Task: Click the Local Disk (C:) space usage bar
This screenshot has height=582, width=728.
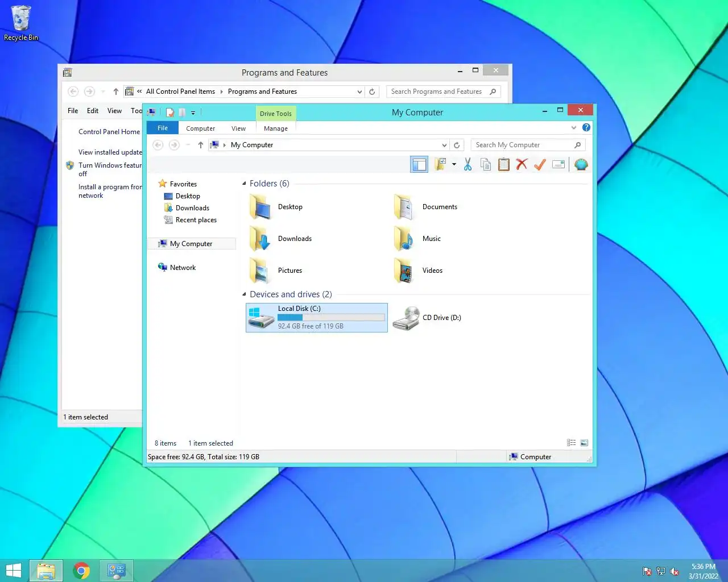Action: [x=331, y=318]
